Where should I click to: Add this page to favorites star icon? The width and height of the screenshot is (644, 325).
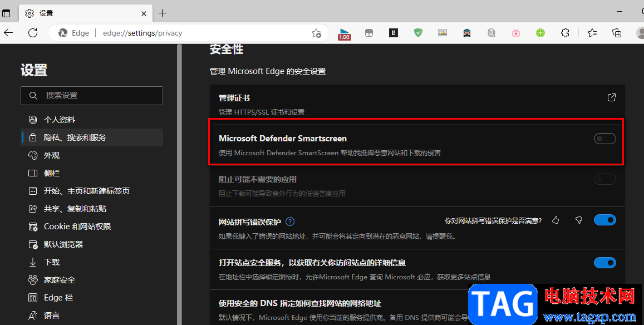point(316,33)
